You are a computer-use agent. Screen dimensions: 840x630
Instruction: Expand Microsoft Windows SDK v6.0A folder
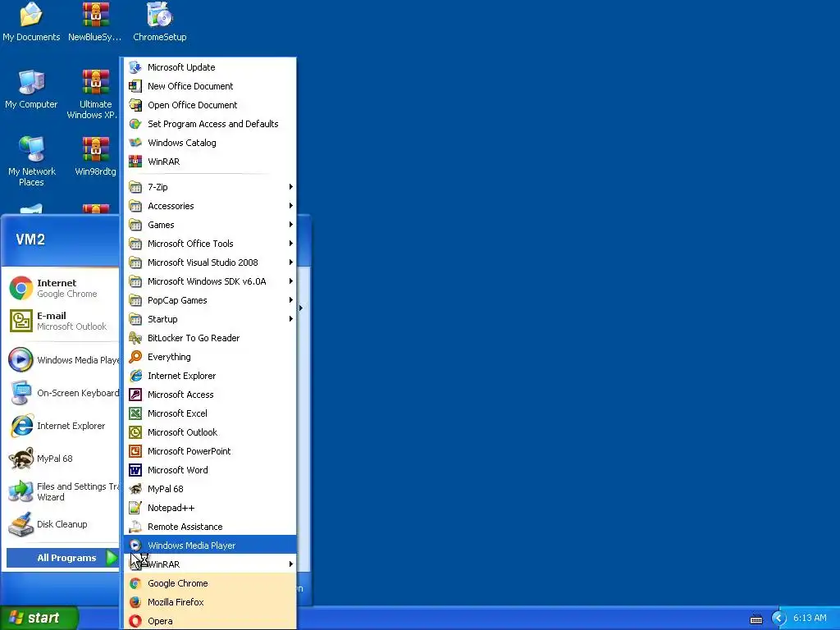coord(210,281)
